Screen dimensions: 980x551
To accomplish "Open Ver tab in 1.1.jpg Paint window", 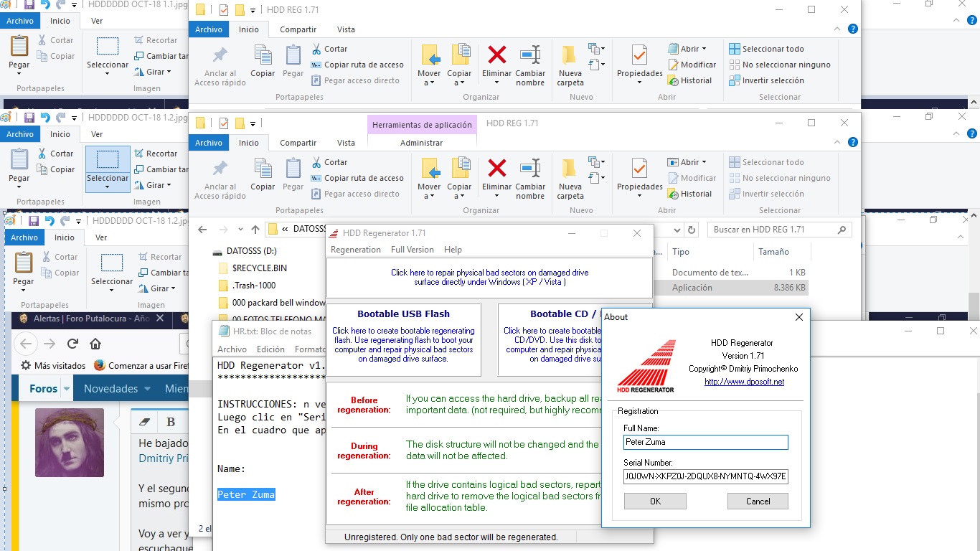I will click(x=97, y=21).
